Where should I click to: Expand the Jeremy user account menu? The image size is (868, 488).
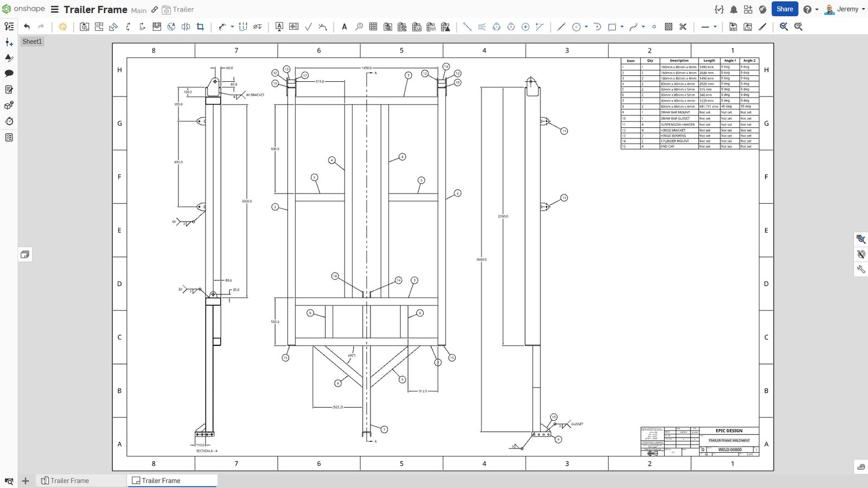(846, 9)
